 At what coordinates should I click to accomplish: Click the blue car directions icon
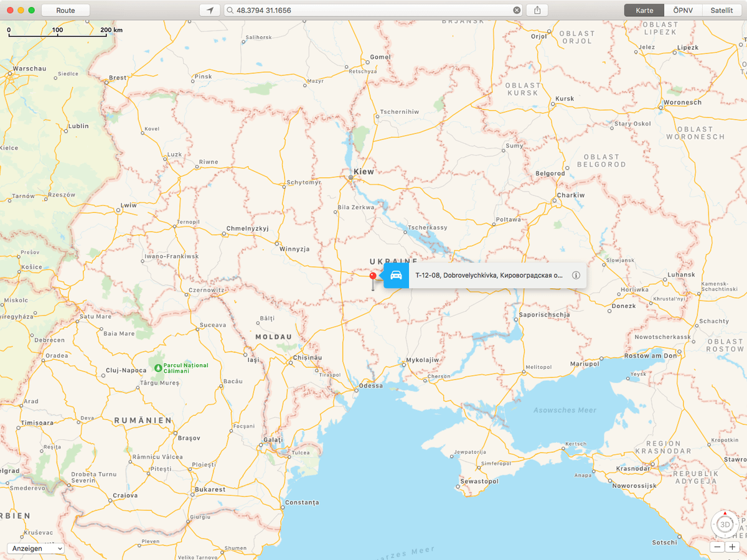click(x=396, y=276)
